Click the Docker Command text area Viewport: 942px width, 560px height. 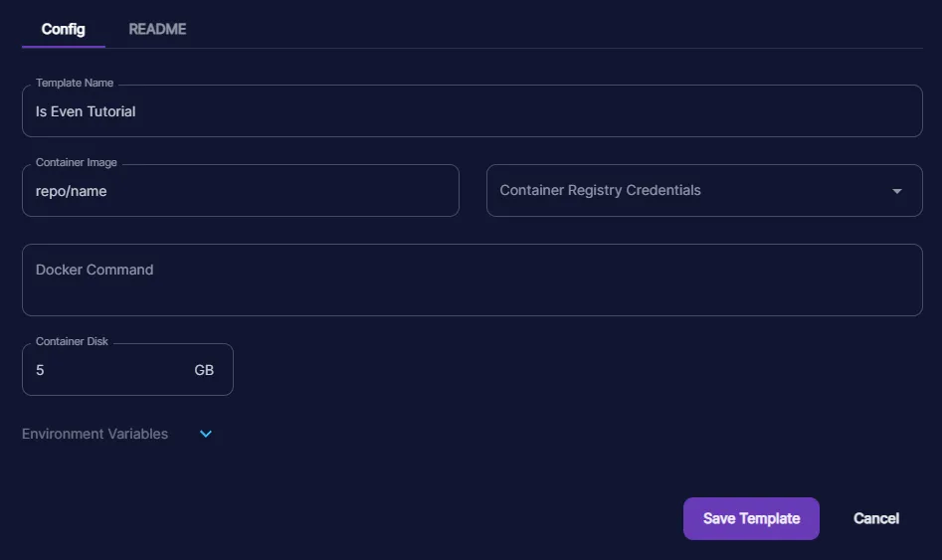472,280
